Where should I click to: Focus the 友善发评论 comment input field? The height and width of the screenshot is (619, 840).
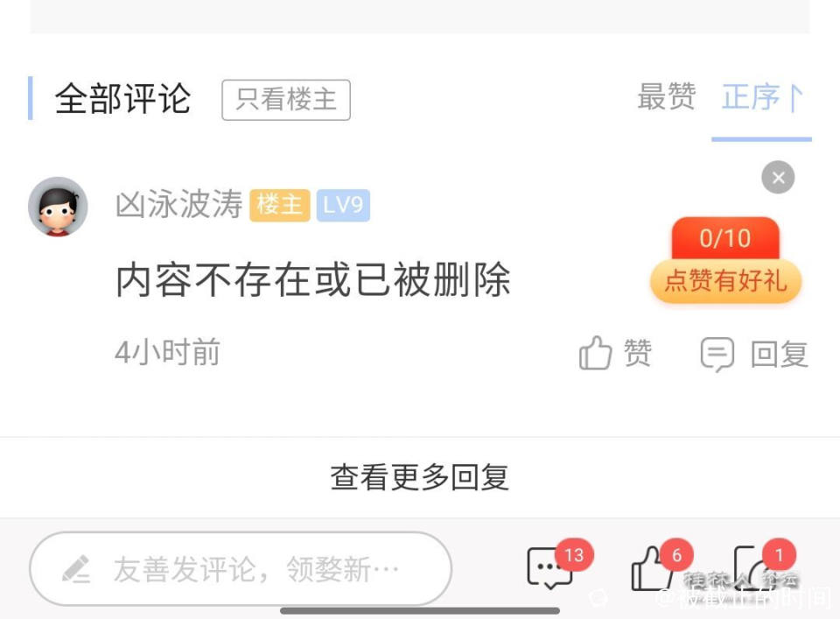(x=241, y=569)
